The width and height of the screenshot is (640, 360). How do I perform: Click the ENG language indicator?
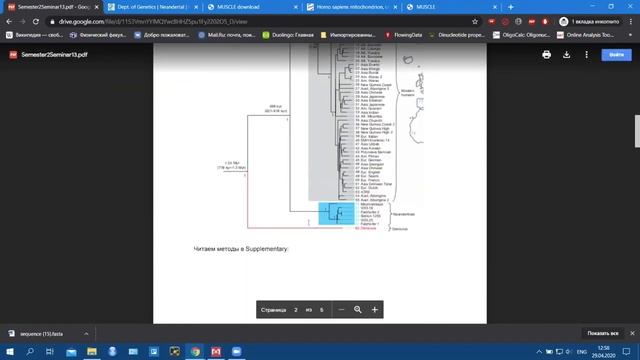(582, 351)
